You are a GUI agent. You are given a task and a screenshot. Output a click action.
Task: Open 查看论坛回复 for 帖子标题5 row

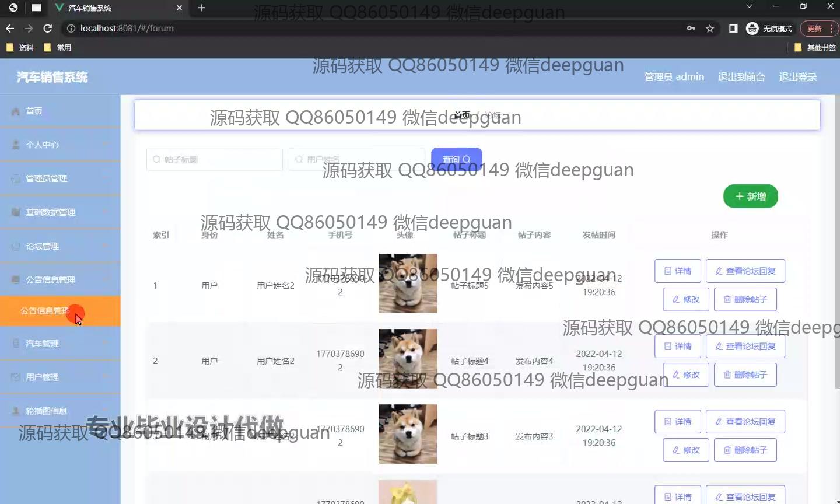[745, 271]
